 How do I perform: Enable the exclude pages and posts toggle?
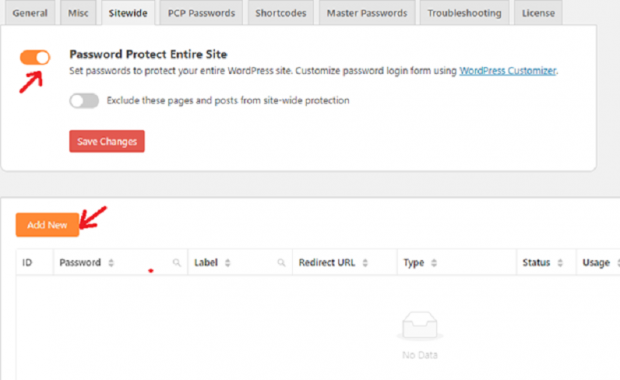coord(84,100)
